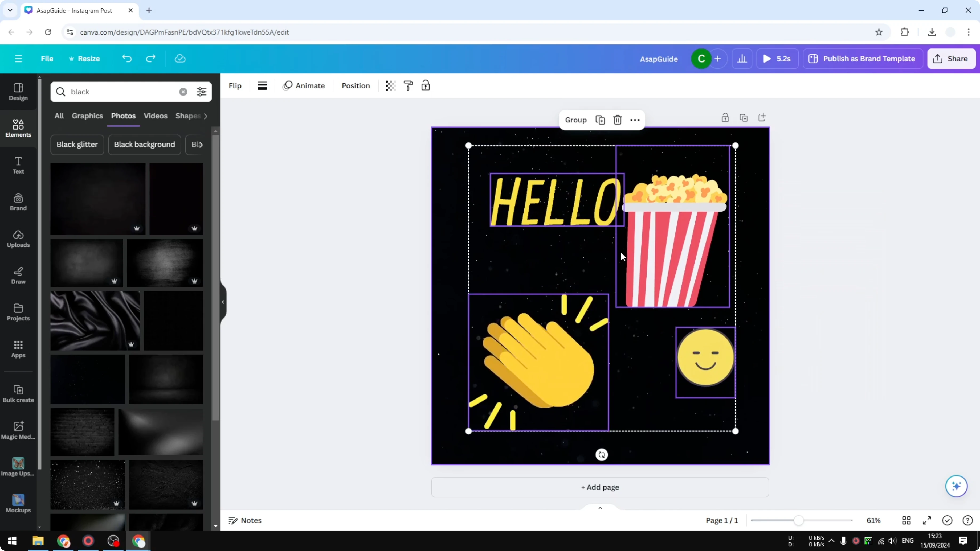
Task: Open the Elements sidebar panel
Action: coord(18,129)
